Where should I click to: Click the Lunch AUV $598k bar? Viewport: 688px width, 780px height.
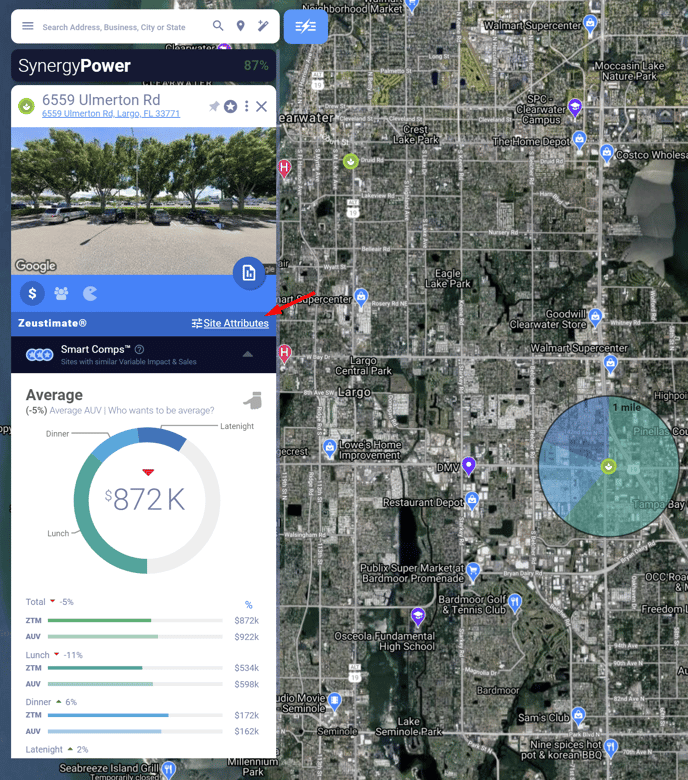pyautogui.click(x=135, y=684)
